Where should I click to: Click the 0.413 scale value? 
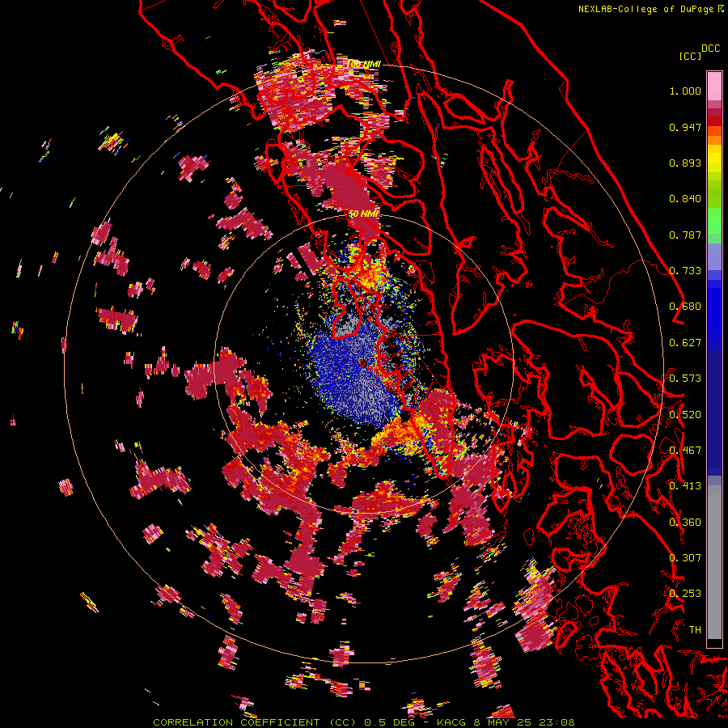point(685,486)
